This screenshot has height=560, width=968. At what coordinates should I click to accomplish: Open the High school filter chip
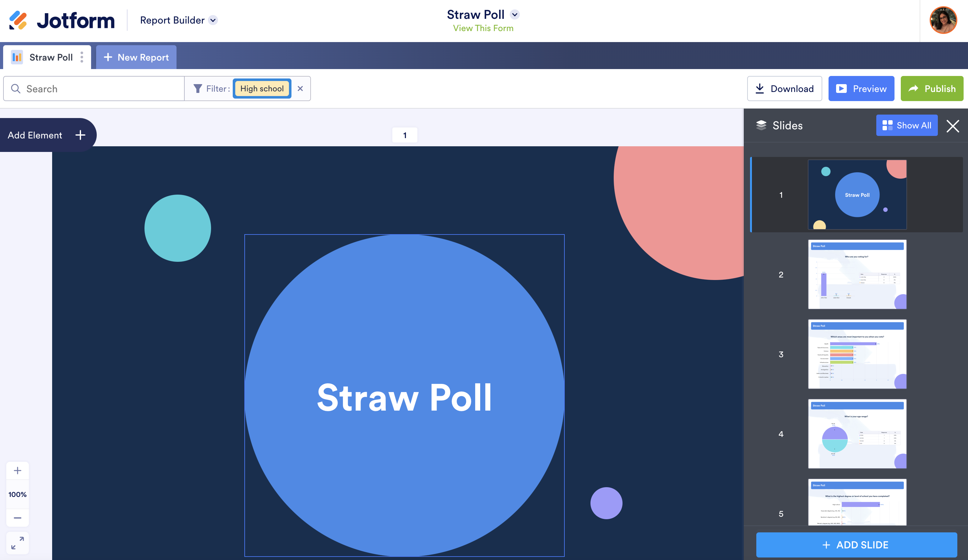click(262, 89)
